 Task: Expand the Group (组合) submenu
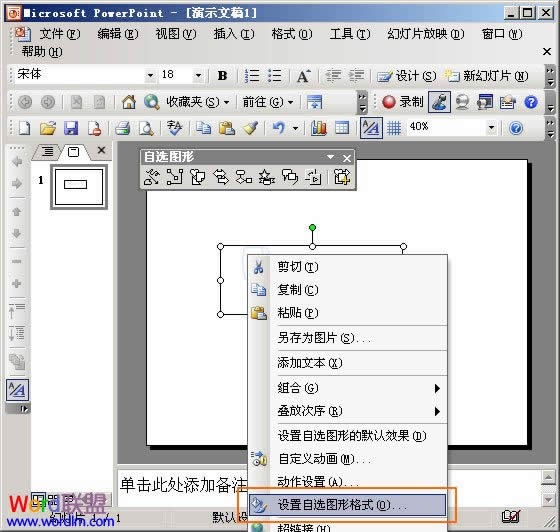pyautogui.click(x=348, y=388)
